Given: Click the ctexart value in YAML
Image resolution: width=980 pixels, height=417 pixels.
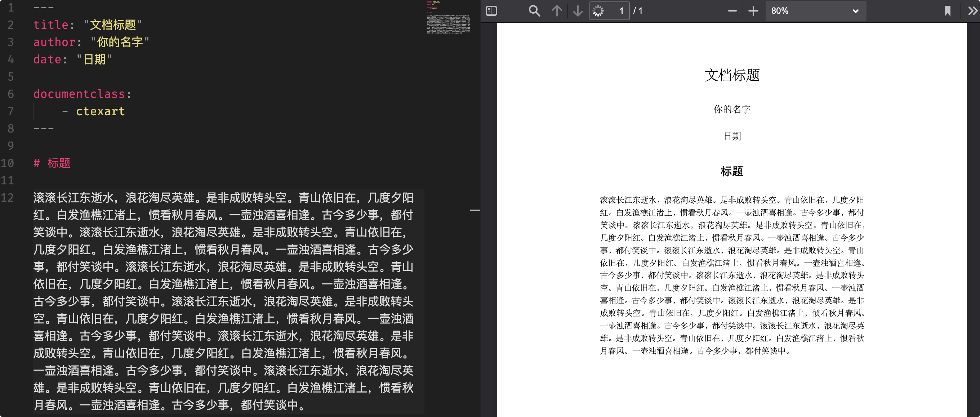Looking at the screenshot, I should point(100,111).
